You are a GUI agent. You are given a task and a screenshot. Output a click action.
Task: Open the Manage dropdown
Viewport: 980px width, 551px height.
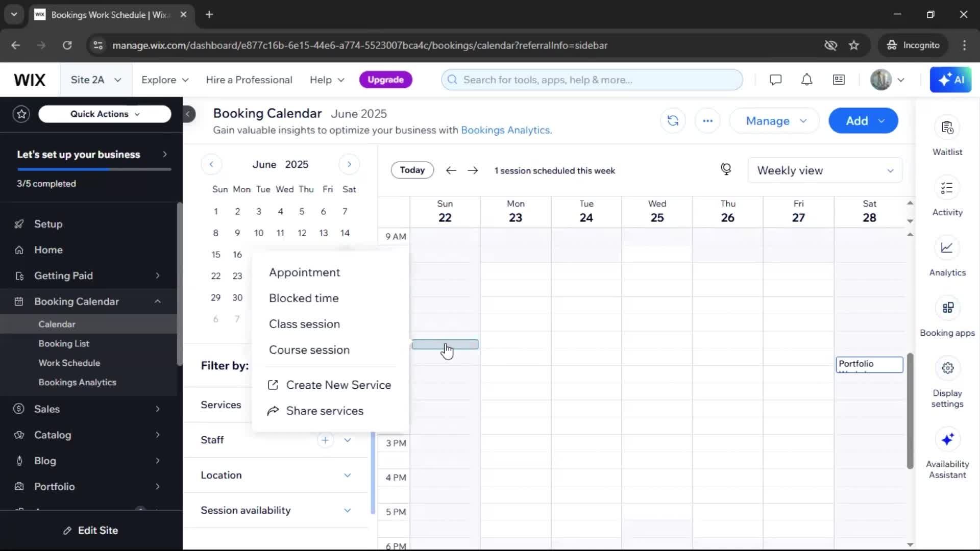[774, 121]
